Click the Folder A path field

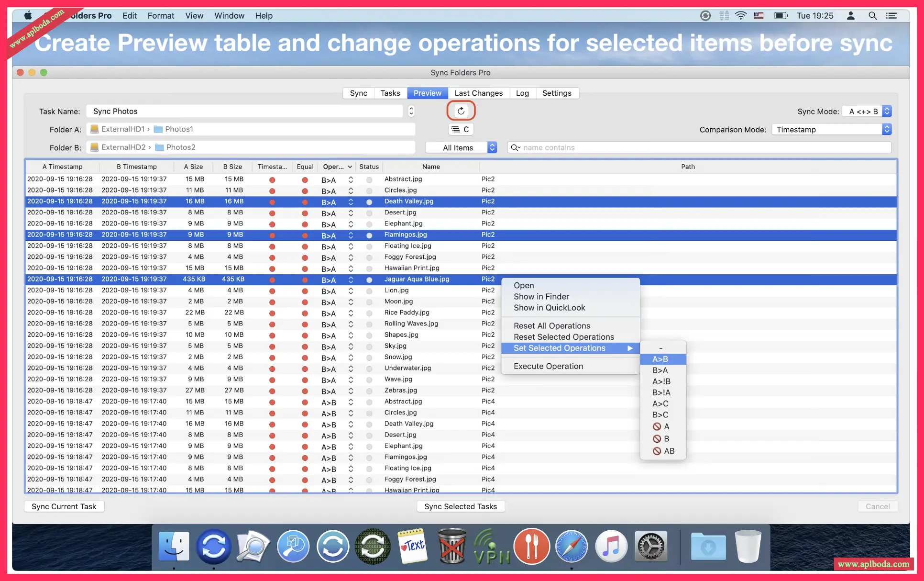point(251,129)
